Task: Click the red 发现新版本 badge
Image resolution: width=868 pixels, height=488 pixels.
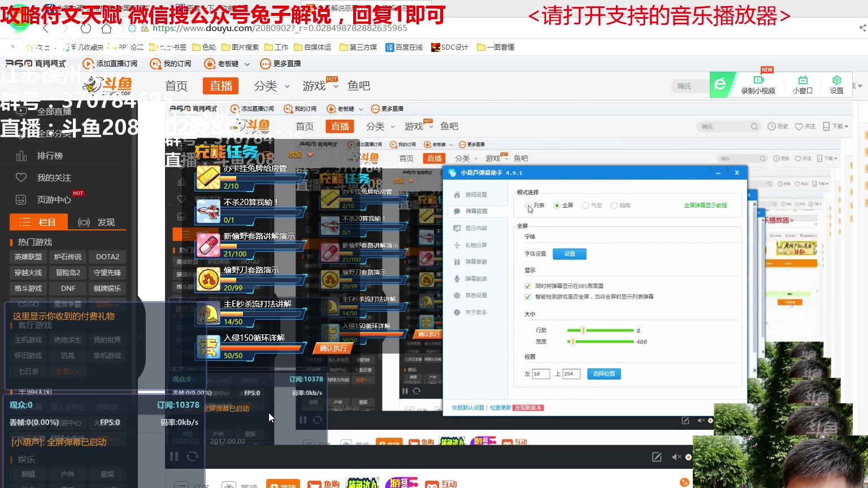Action: click(x=528, y=408)
